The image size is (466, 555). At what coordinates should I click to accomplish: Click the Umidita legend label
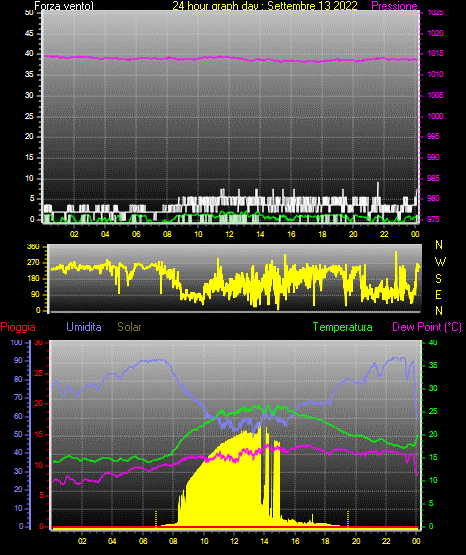coord(84,327)
